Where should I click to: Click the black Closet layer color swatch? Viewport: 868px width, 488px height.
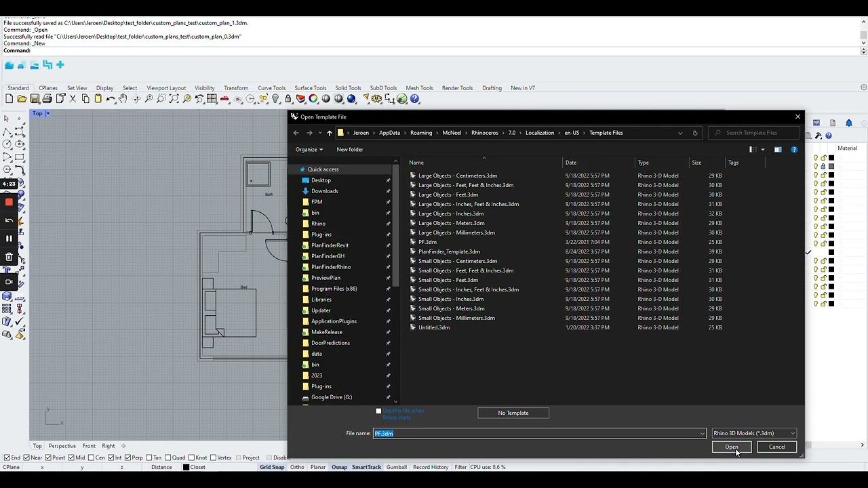(186, 467)
